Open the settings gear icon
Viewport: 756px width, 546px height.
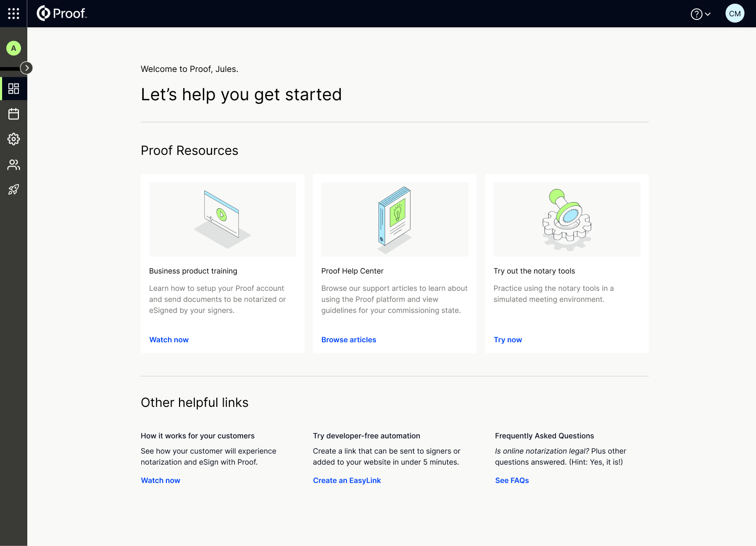click(x=14, y=139)
